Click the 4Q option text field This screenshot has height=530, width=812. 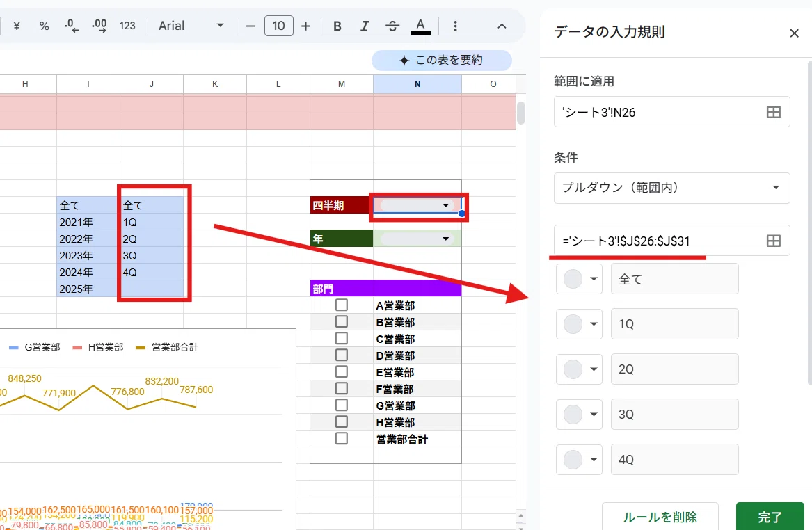click(674, 460)
